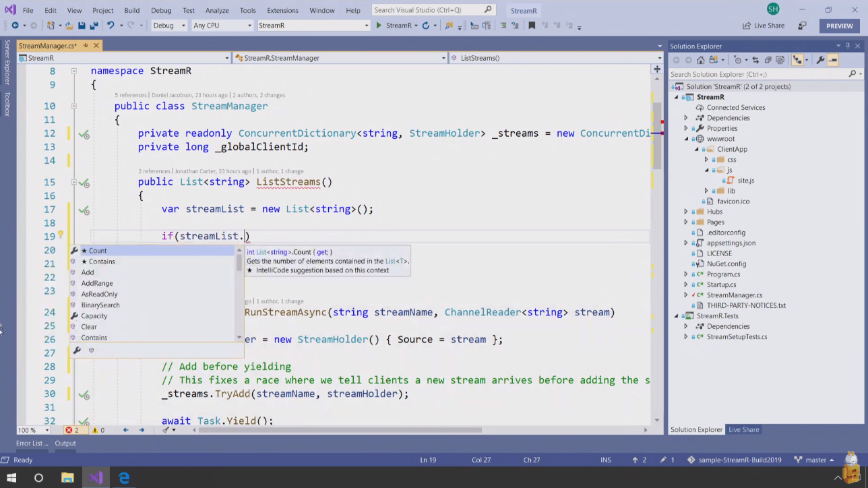
Task: Click the Undo arrow in toolbar
Action: click(111, 26)
